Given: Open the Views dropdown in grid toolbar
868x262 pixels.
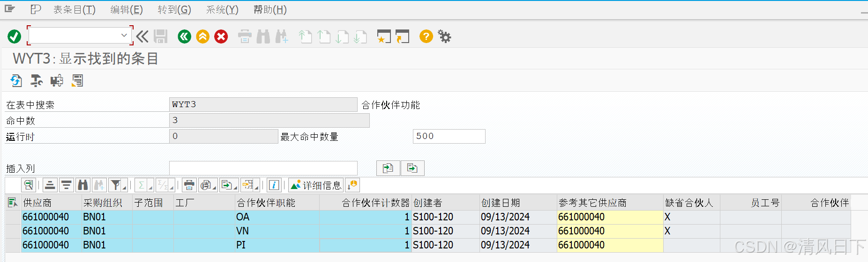Looking at the screenshot, I should pyautogui.click(x=208, y=185).
